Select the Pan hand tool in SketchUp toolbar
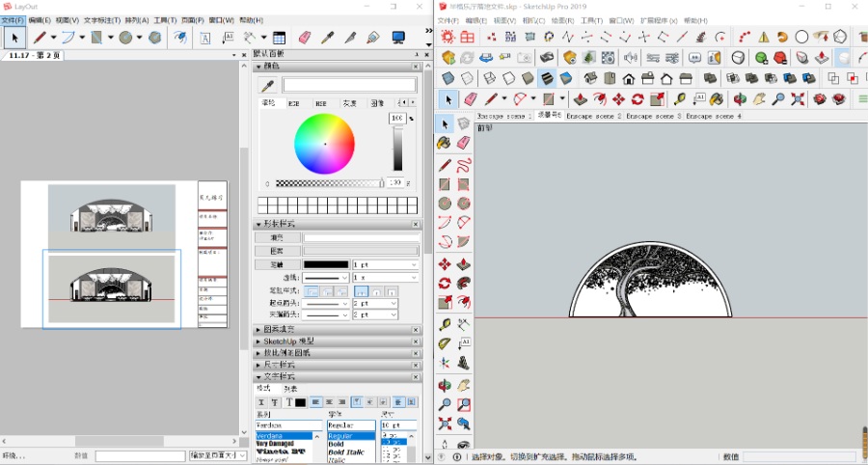This screenshot has height=465, width=868. (x=759, y=99)
